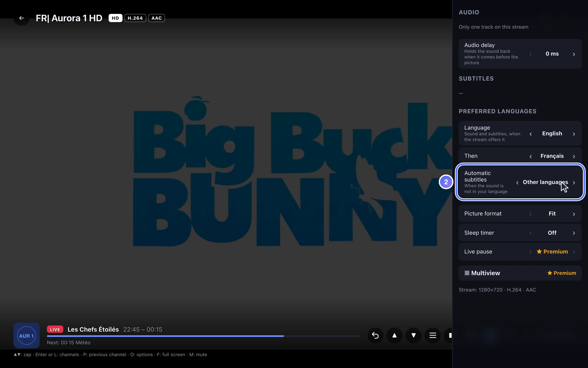The image size is (588, 368).
Task: Click the 'Fit' picture format value
Action: tap(552, 213)
